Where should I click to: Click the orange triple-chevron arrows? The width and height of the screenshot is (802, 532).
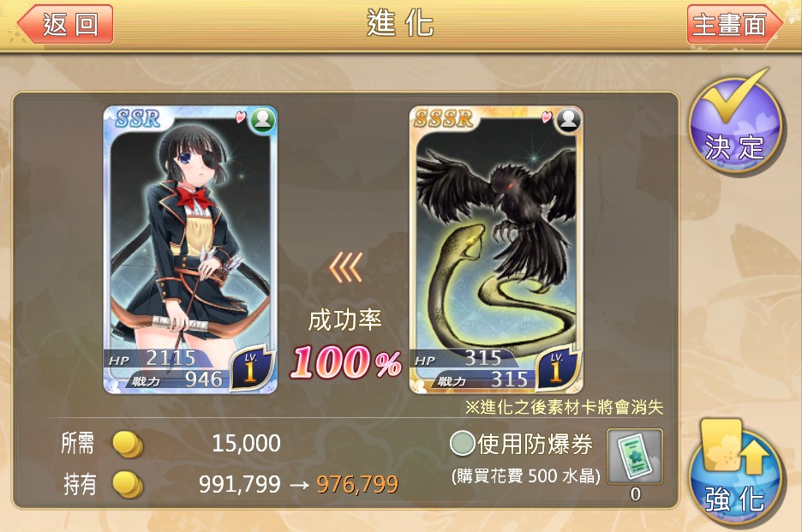(x=346, y=266)
